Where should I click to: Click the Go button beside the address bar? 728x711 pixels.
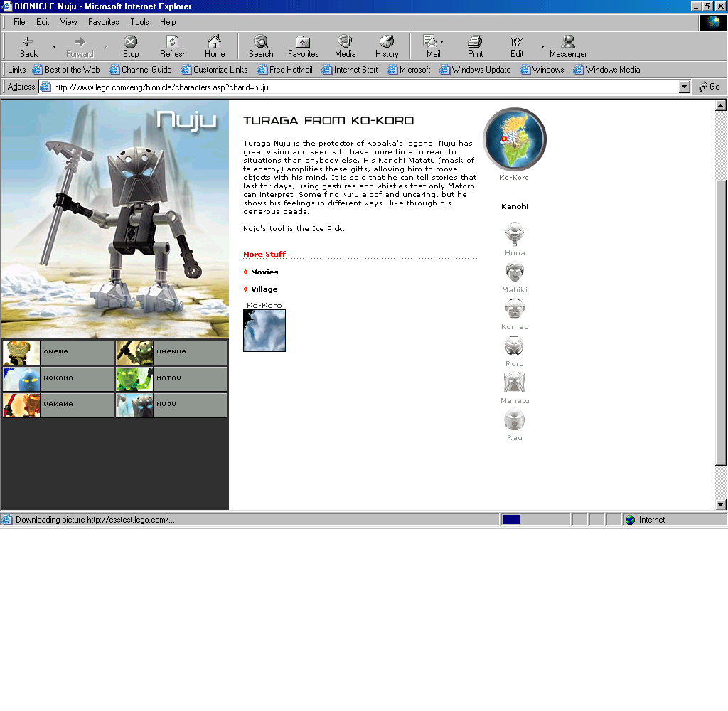click(x=710, y=87)
